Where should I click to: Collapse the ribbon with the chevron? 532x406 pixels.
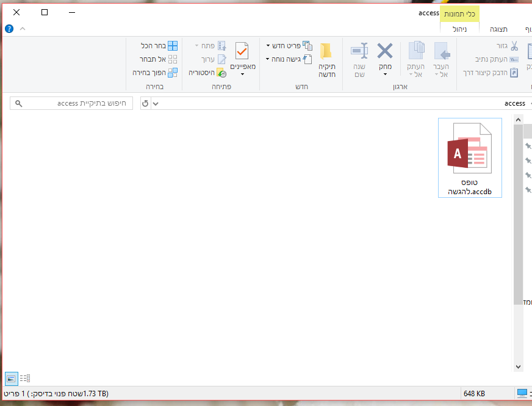[23, 29]
